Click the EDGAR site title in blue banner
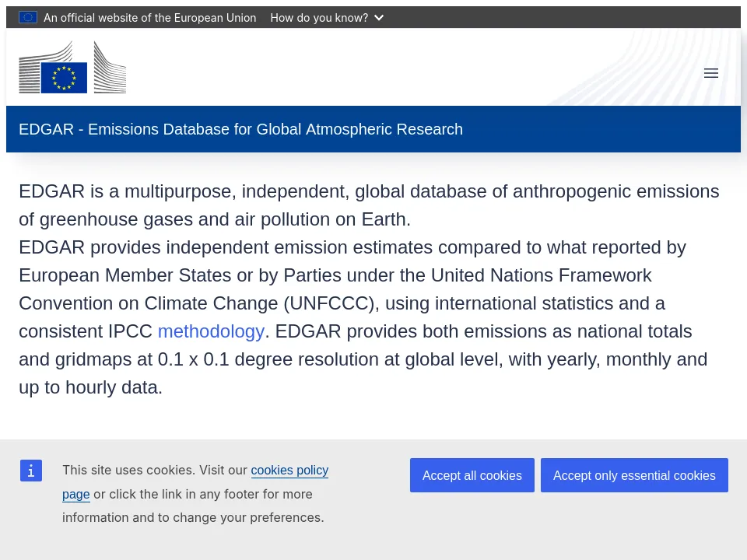The height and width of the screenshot is (560, 747). (x=240, y=129)
